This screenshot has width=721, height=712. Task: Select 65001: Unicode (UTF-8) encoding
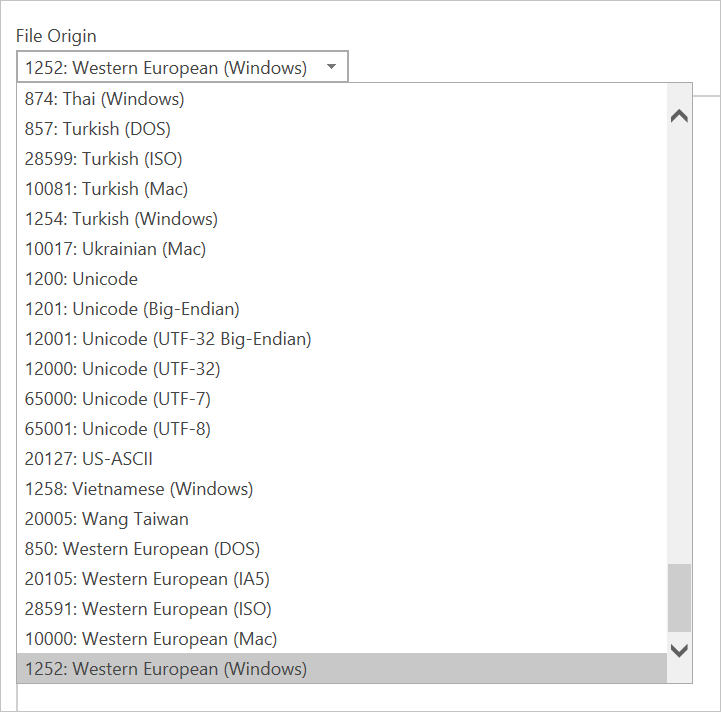tap(342, 429)
